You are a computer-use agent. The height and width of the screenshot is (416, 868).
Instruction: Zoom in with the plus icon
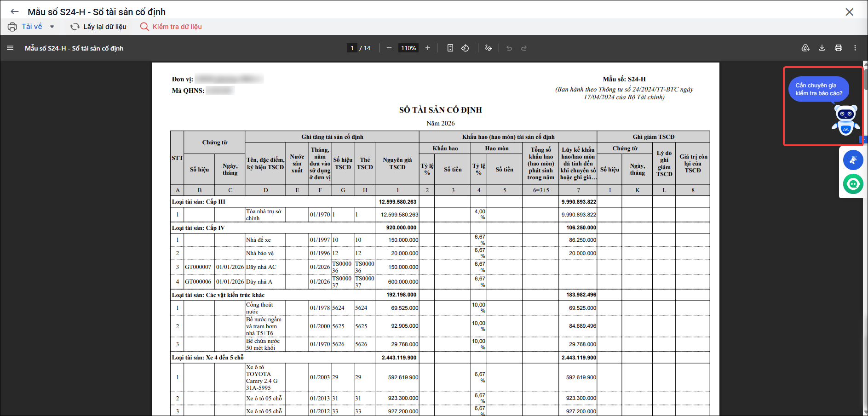click(x=428, y=48)
